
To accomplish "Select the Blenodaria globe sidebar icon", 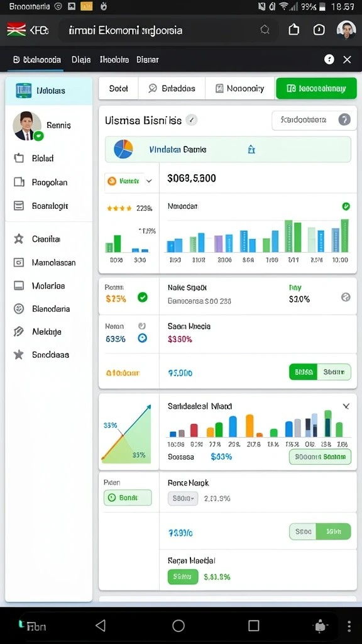I will (x=19, y=308).
